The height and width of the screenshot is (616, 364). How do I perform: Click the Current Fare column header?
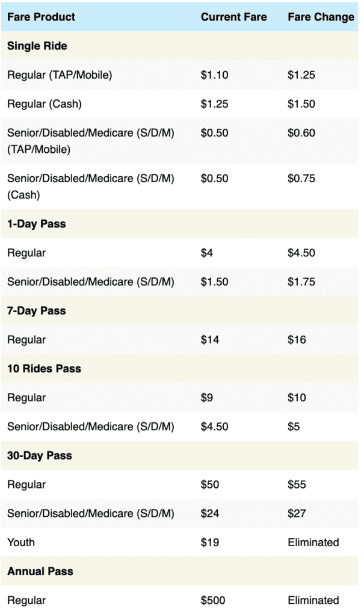tap(234, 17)
